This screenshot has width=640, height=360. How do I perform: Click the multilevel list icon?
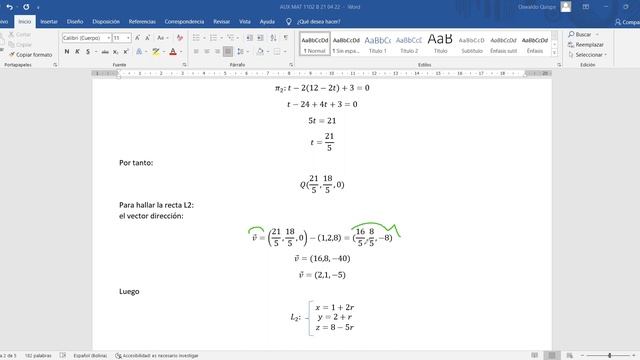pyautogui.click(x=231, y=38)
